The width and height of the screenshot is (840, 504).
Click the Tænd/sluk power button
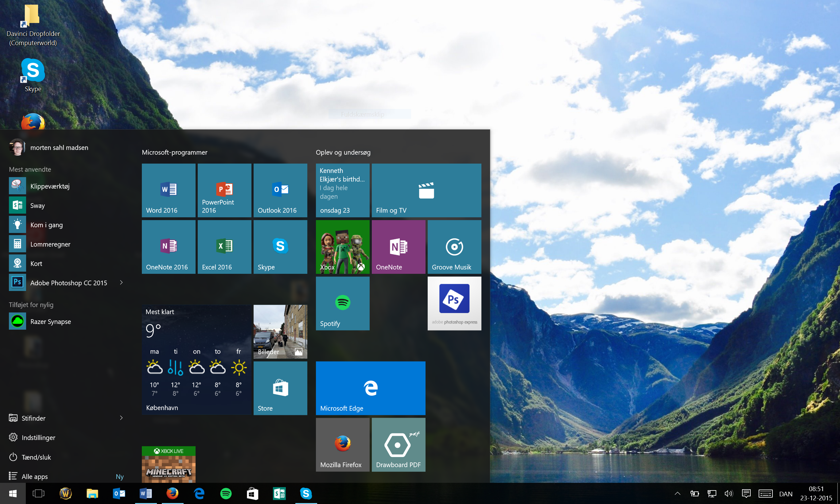[x=36, y=457]
